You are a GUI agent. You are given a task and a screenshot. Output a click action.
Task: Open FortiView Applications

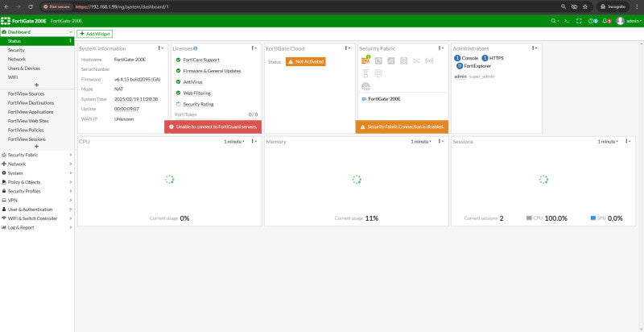37,112
